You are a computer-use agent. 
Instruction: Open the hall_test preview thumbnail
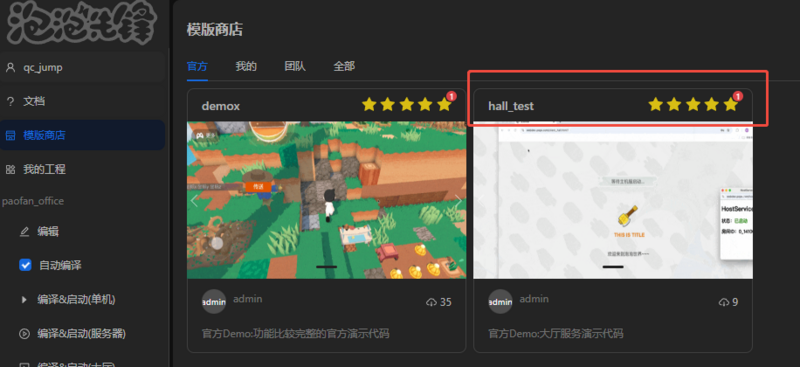(613, 200)
